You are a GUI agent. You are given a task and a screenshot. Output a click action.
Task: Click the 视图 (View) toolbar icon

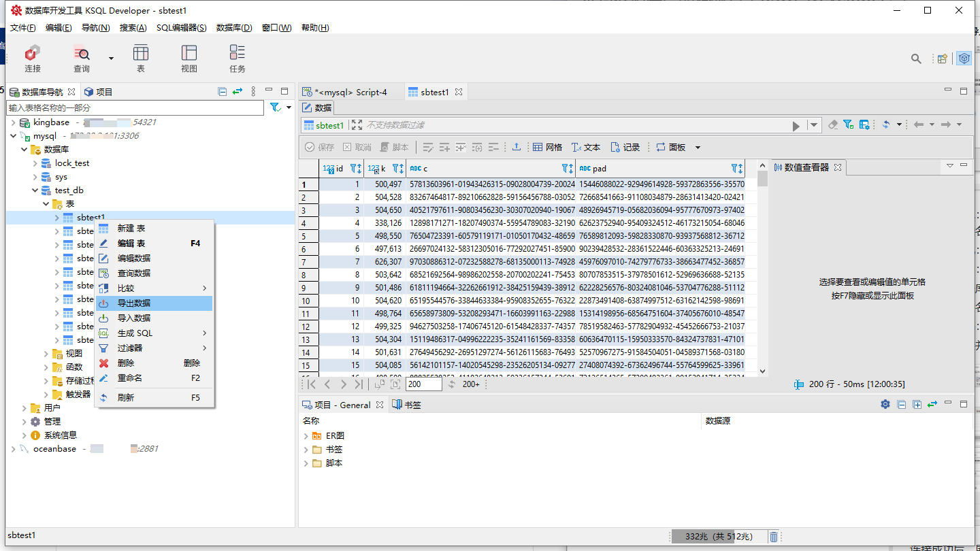189,59
